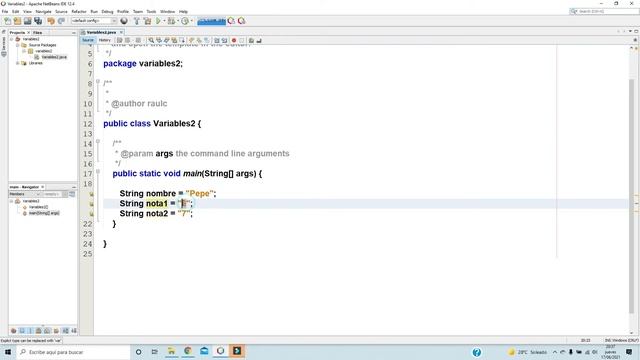
Task: Open Chrome from the taskbar
Action: click(188, 351)
